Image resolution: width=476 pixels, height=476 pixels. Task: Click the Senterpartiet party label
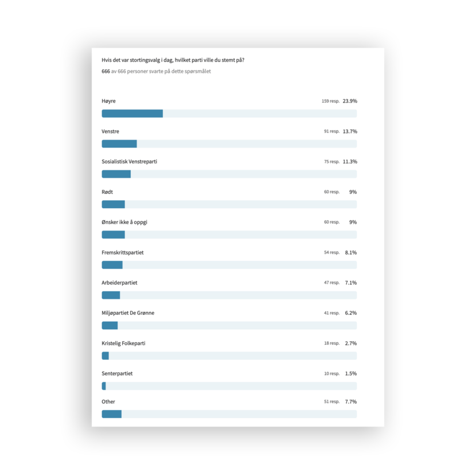pos(117,373)
